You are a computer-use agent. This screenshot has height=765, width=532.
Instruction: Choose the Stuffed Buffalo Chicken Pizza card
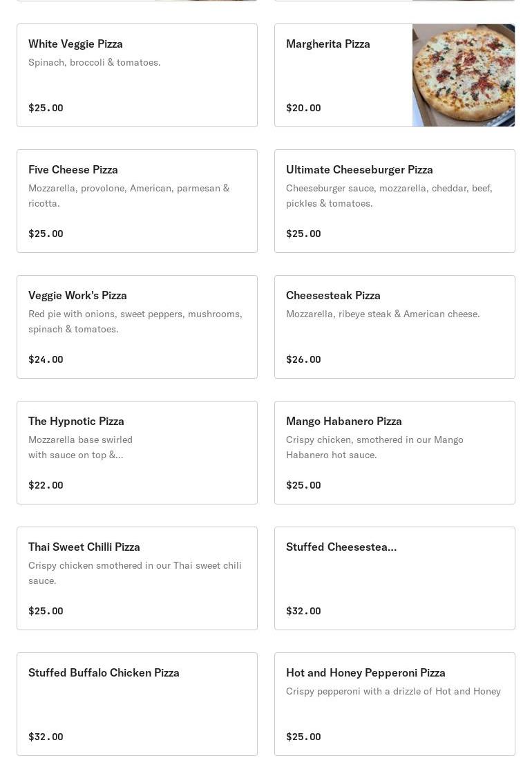tap(137, 704)
